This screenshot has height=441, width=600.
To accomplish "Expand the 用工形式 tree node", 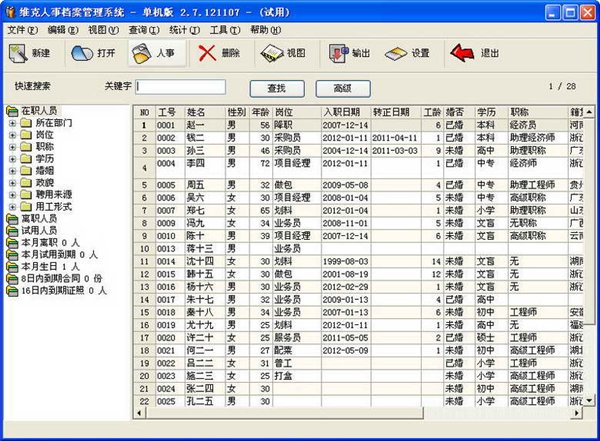I will (x=12, y=207).
